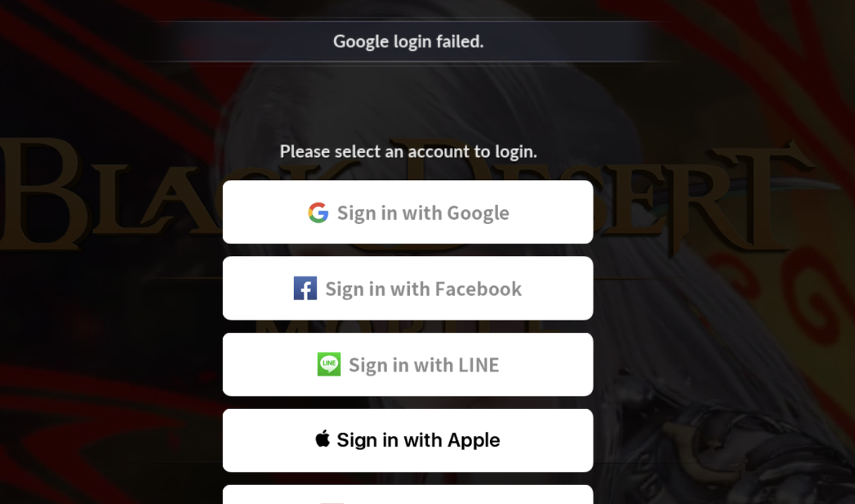The image size is (855, 504).
Task: Select Sign in with LINE
Action: coord(408,364)
